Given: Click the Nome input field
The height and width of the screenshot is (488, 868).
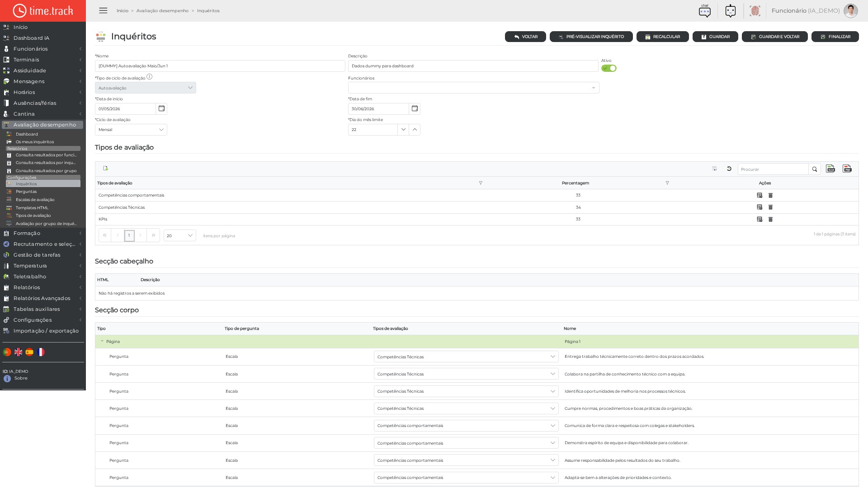Looking at the screenshot, I should [x=220, y=66].
